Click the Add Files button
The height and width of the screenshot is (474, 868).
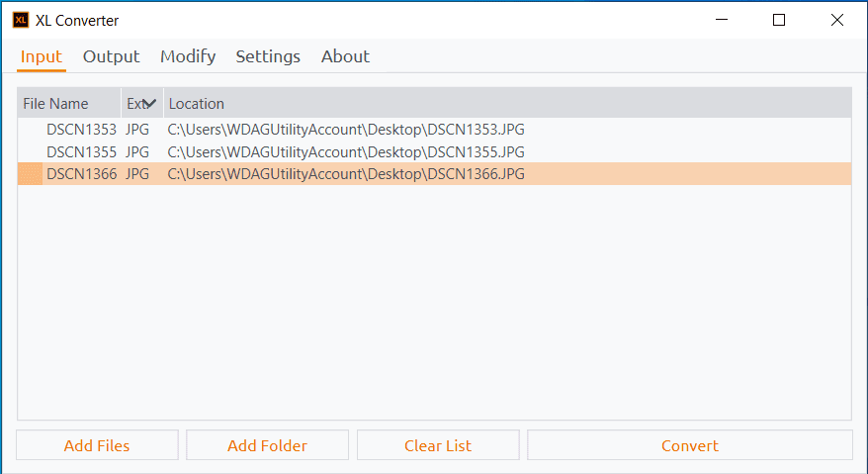pyautogui.click(x=97, y=445)
